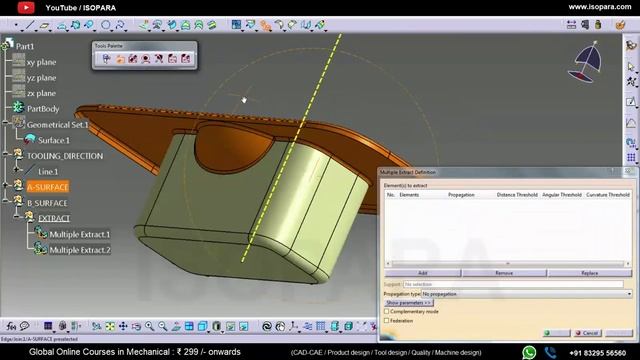
Task: Click the Normal View icon
Action: pos(176,326)
